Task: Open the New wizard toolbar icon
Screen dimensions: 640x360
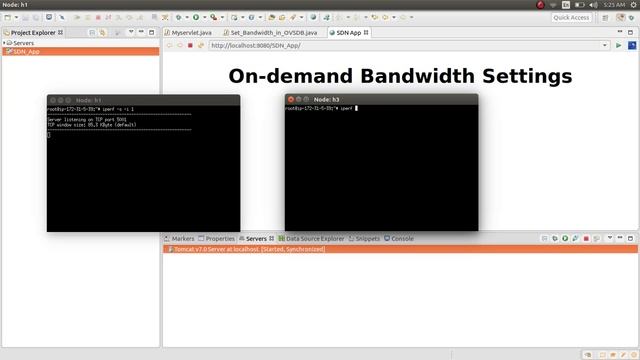Action: pos(7,17)
